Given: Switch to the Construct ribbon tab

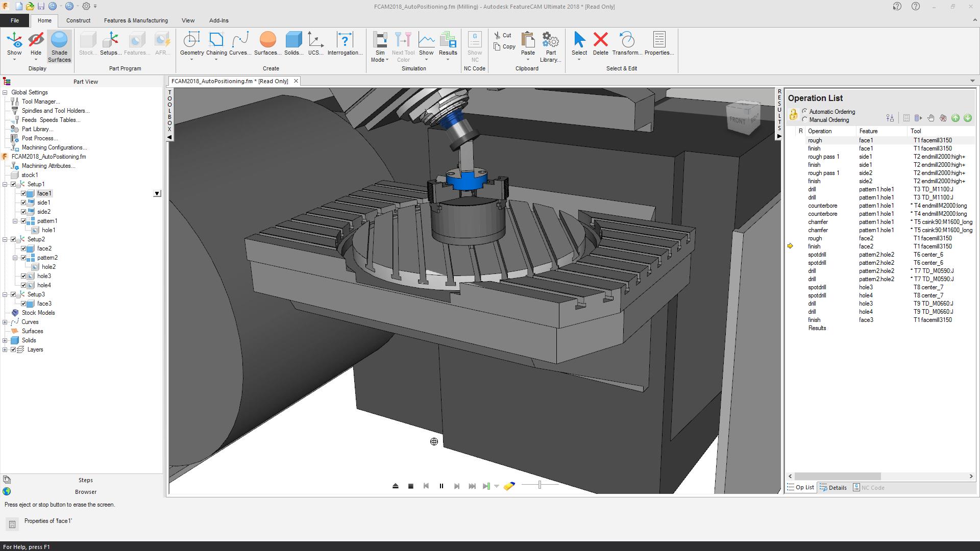Looking at the screenshot, I should coord(79,20).
